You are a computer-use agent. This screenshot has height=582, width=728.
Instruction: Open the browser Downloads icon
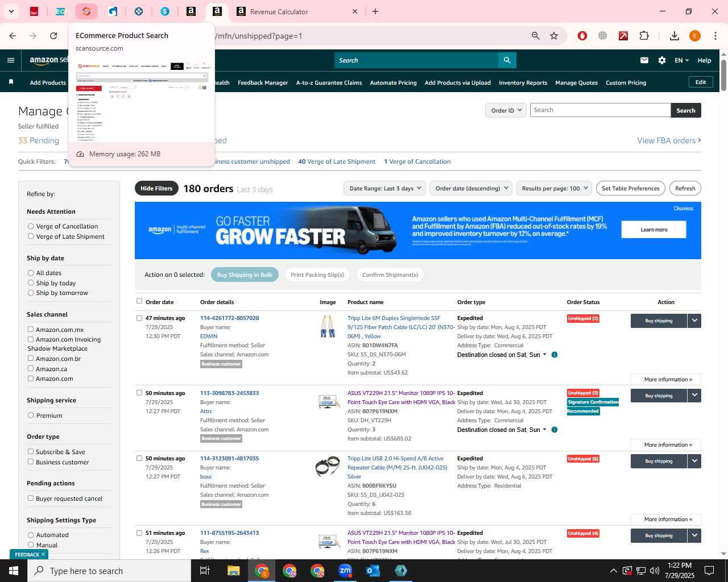click(675, 36)
